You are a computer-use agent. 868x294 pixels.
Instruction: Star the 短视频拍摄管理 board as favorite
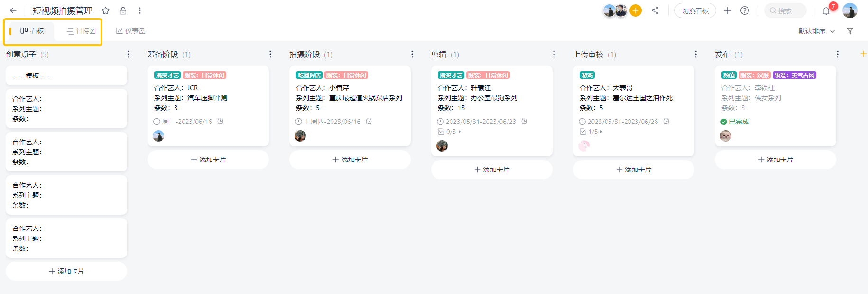(106, 10)
